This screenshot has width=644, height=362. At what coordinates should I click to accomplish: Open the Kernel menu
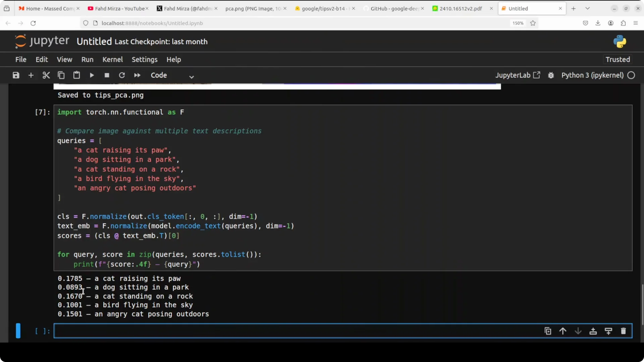(x=112, y=59)
